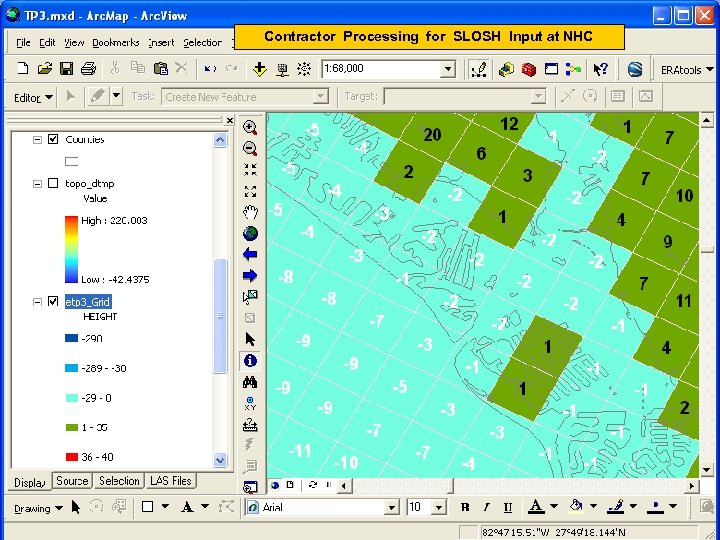Click the Go To XY tool

pyautogui.click(x=250, y=403)
